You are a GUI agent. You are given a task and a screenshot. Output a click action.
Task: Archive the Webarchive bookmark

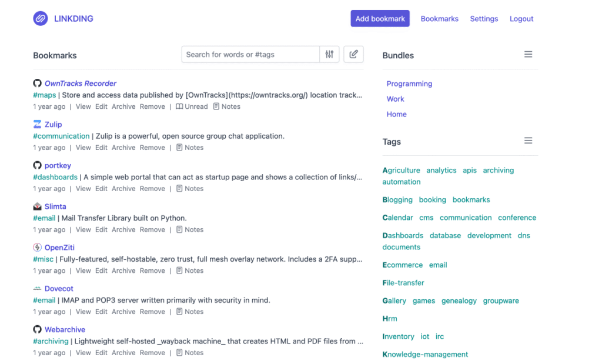(123, 353)
